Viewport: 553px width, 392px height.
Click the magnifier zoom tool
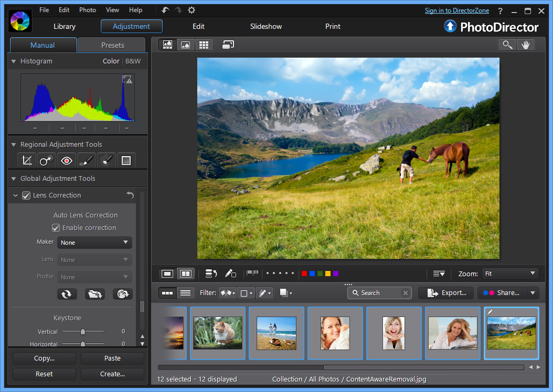(x=507, y=45)
